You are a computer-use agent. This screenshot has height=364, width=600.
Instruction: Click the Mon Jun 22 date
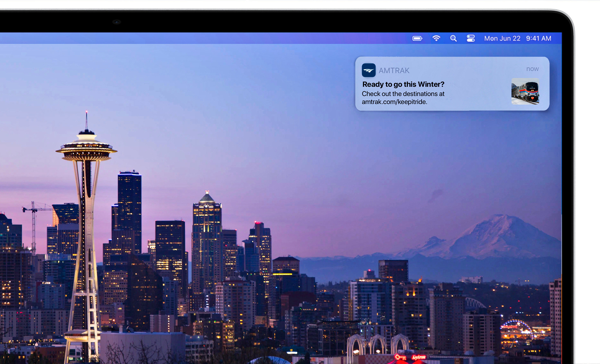(502, 38)
